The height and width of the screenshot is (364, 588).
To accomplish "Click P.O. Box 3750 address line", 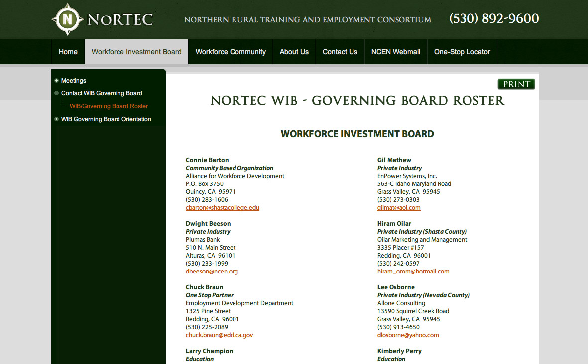I will click(x=204, y=184).
